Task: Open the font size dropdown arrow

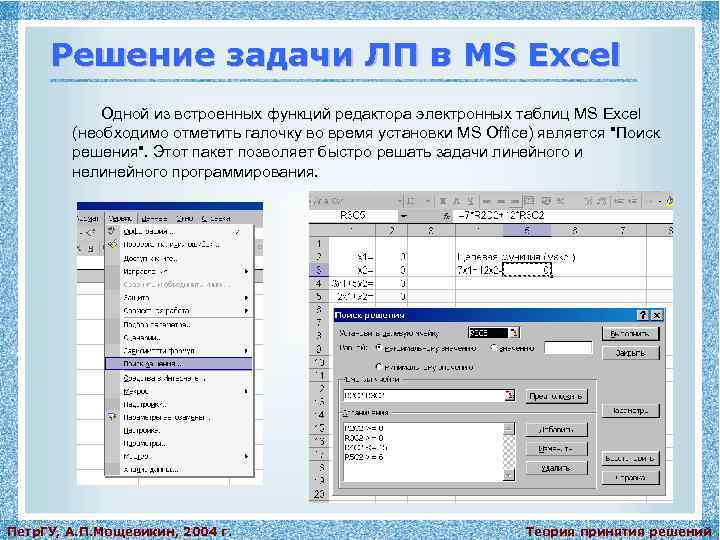Action: 428,201
